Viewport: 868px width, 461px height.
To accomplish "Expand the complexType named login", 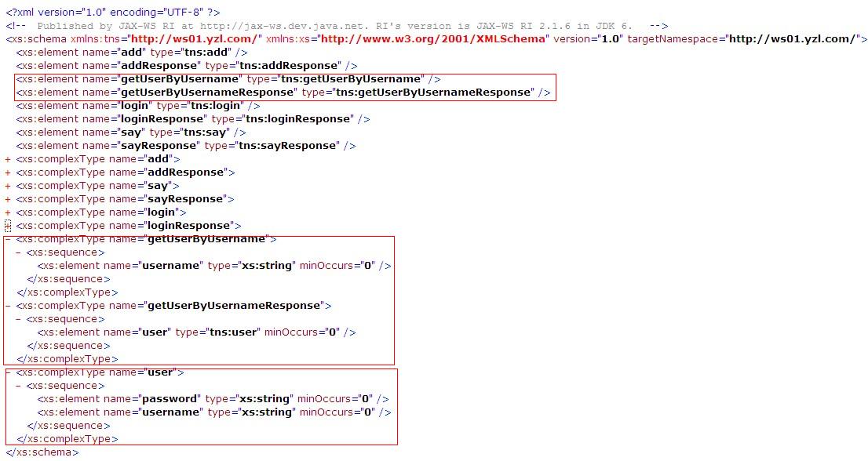I will pos(8,212).
